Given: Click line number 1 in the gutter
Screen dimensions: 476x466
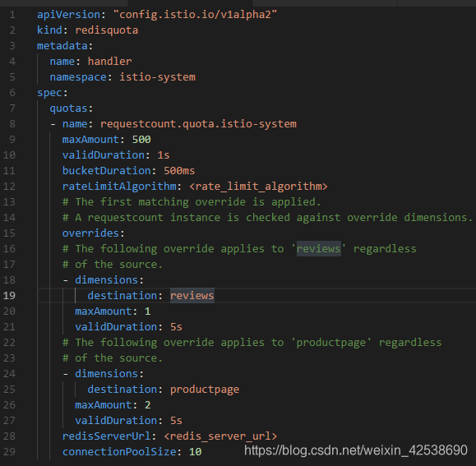Looking at the screenshot, I should pyautogui.click(x=12, y=15).
